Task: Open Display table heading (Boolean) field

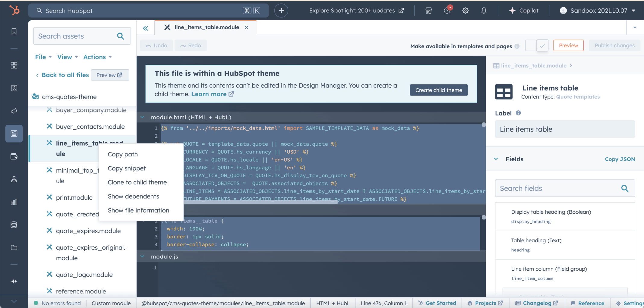Action: pyautogui.click(x=565, y=217)
